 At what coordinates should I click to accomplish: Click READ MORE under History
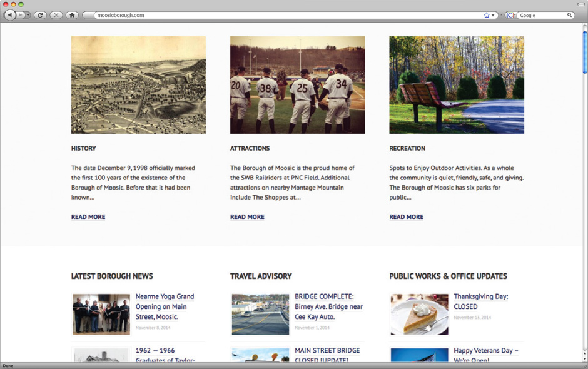[88, 217]
